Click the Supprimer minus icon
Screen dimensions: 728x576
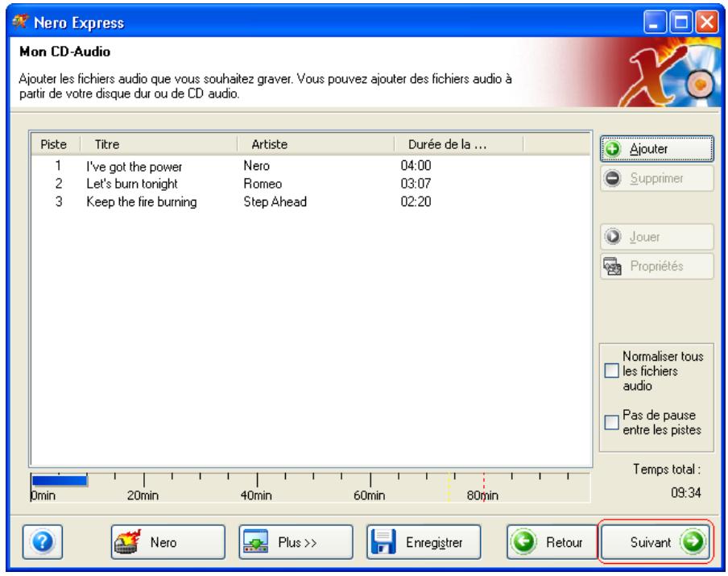(612, 178)
